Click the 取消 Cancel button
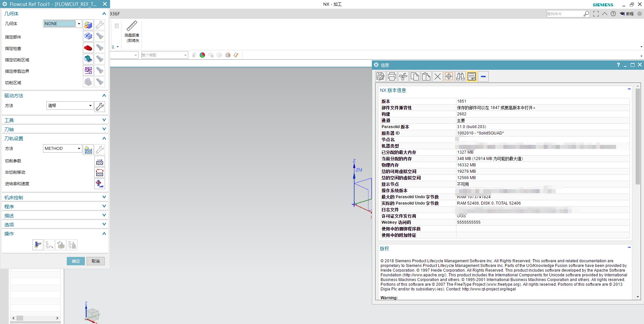 pyautogui.click(x=96, y=261)
